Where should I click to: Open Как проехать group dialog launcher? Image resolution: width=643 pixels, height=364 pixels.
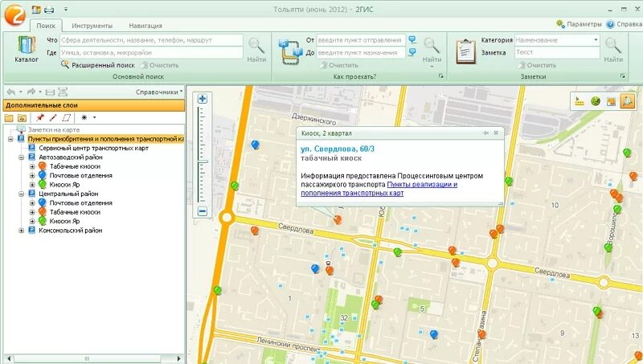(440, 76)
